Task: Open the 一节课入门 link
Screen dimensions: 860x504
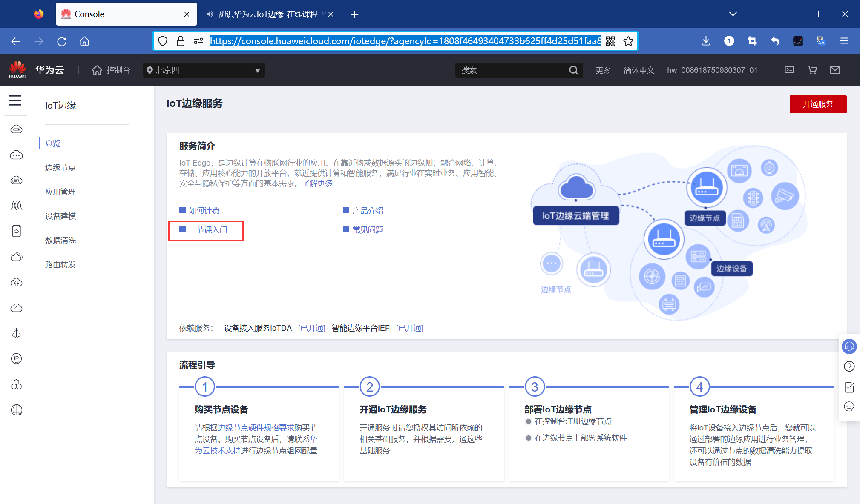Action: [208, 230]
